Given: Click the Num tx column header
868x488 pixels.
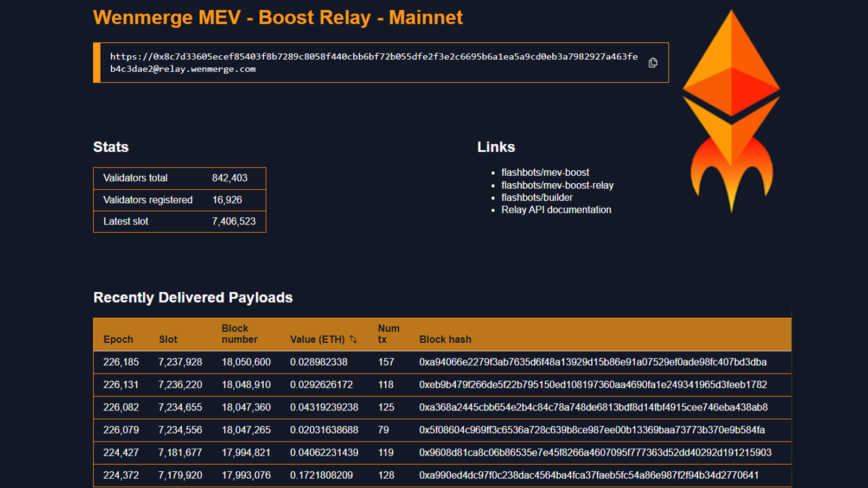Looking at the screenshot, I should tap(388, 334).
